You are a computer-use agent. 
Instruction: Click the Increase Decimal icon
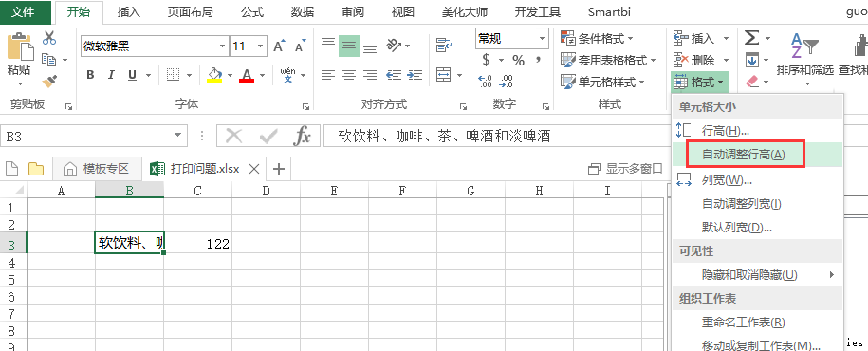pos(486,81)
